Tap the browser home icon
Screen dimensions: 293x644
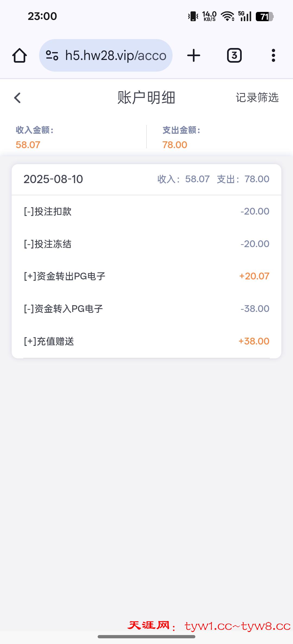pyautogui.click(x=20, y=56)
